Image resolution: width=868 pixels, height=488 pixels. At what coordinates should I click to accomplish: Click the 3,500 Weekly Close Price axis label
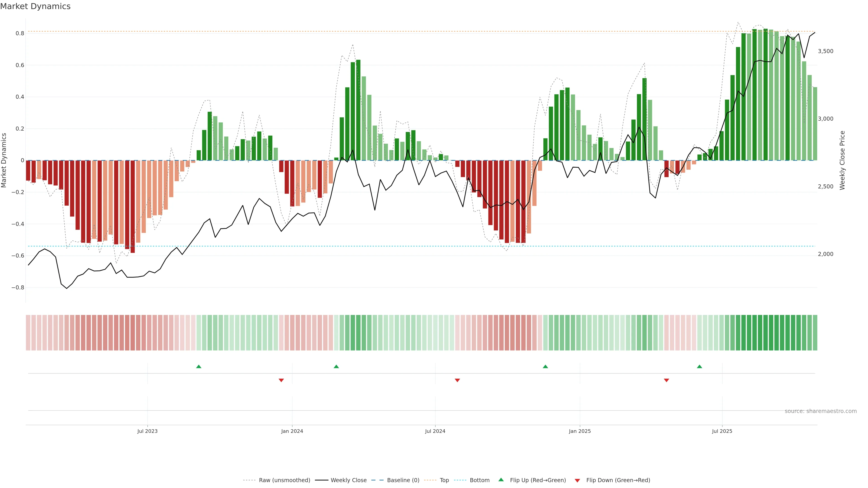825,51
